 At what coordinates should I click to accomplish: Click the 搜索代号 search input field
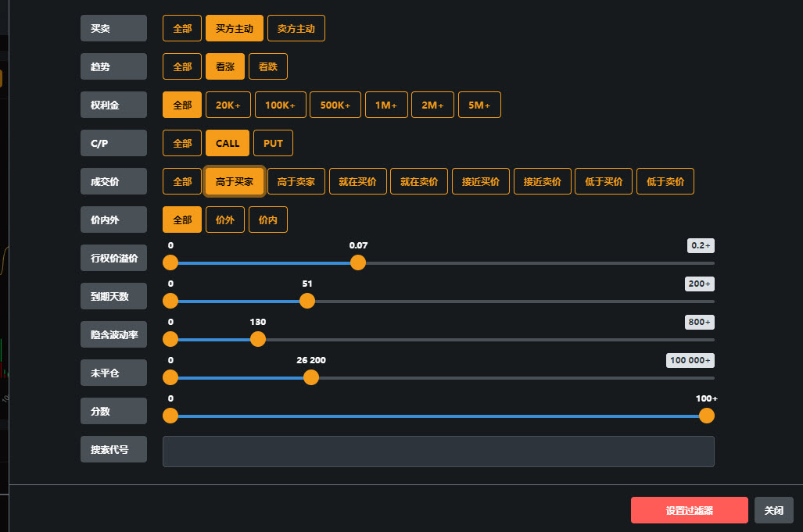[x=439, y=452]
